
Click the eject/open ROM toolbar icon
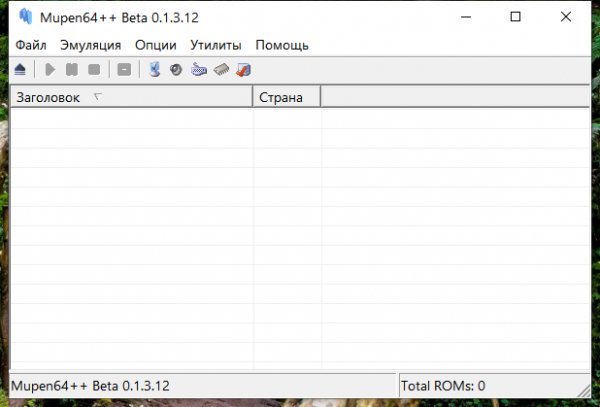coord(20,70)
